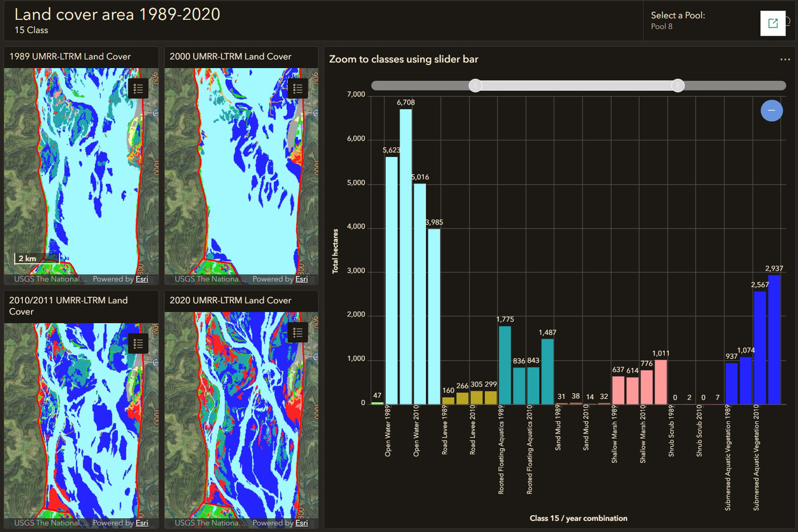Select the 1,775 Rooted Floating Aquatics bar

click(x=505, y=365)
